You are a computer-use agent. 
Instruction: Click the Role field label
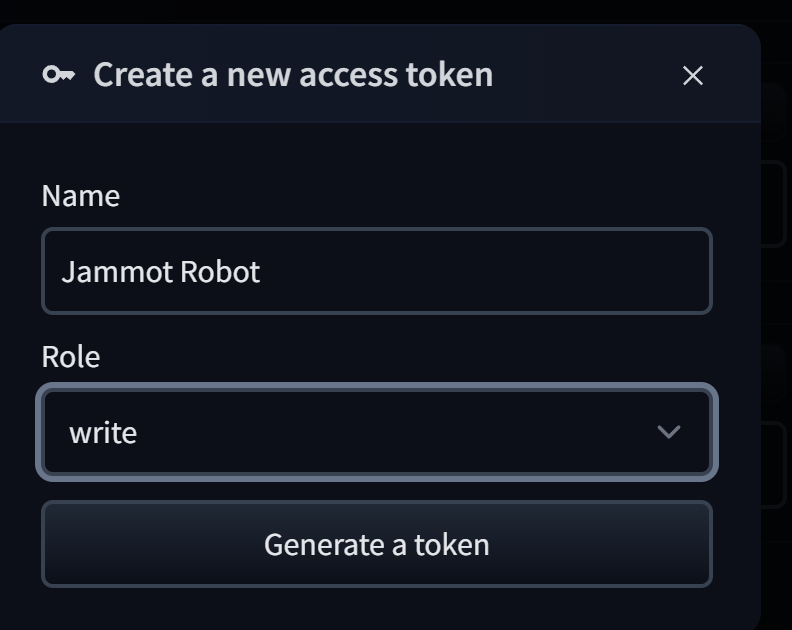tap(70, 356)
